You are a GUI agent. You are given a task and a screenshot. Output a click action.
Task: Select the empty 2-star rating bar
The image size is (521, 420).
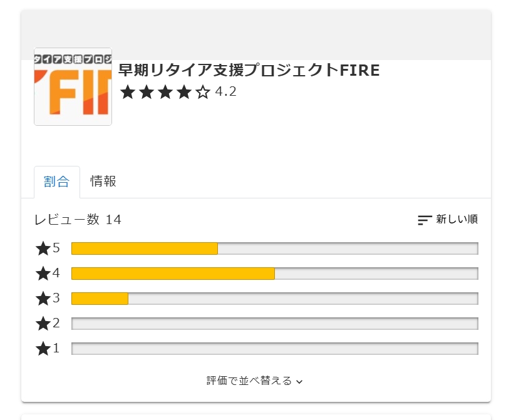tap(274, 324)
